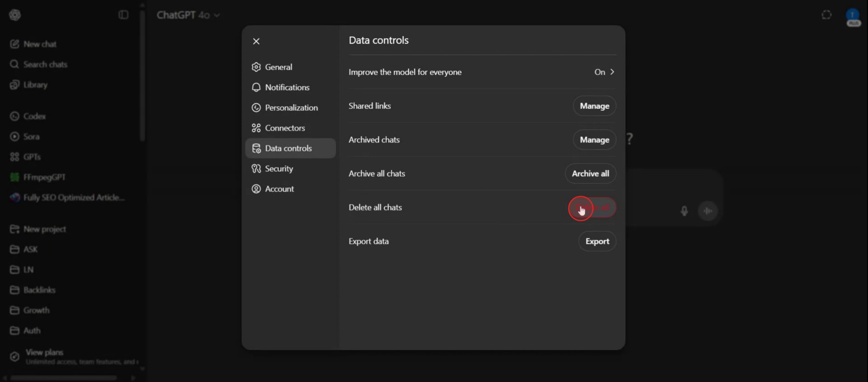Click the Library images icon
This screenshot has width=868, height=382.
click(14, 85)
